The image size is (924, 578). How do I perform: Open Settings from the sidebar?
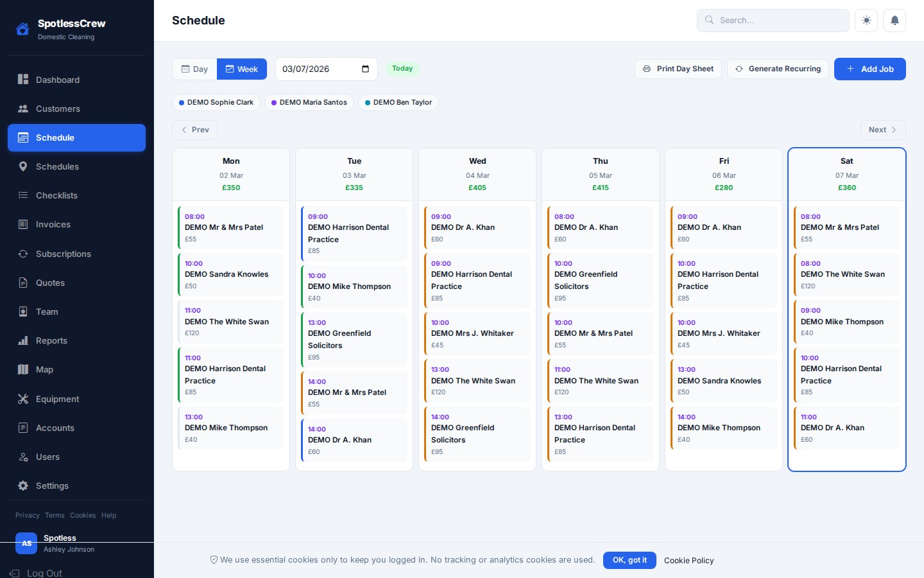tap(51, 486)
